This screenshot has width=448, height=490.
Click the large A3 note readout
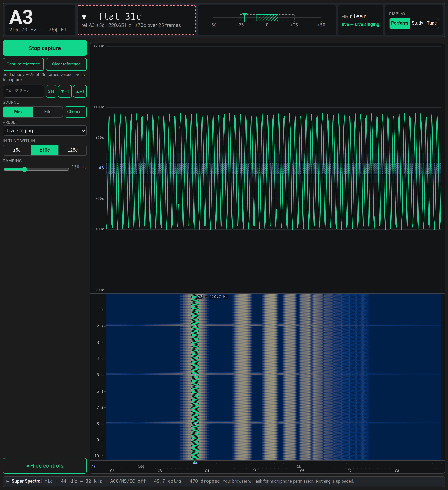(21, 17)
